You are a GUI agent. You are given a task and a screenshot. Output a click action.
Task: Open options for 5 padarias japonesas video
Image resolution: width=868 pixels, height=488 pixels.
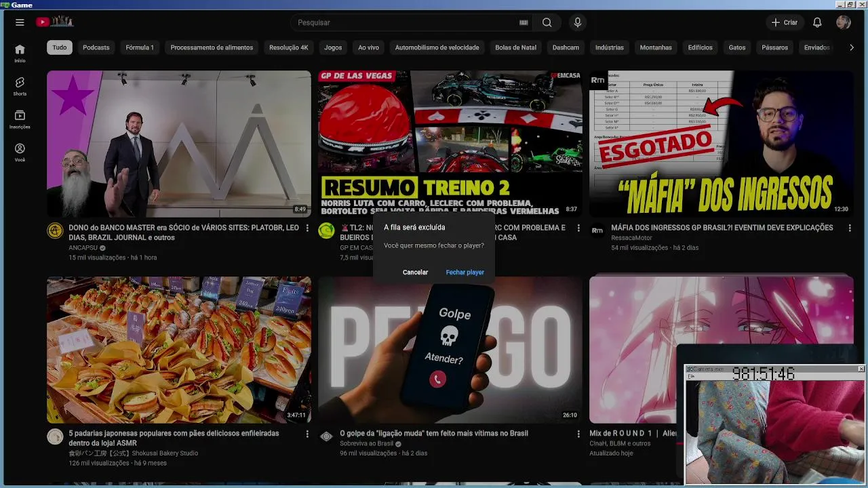click(307, 434)
